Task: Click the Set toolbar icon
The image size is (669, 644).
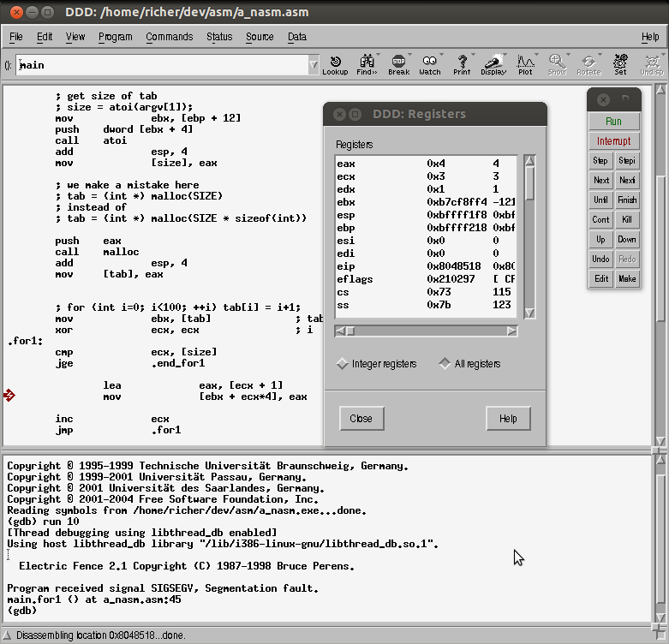Action: point(620,65)
